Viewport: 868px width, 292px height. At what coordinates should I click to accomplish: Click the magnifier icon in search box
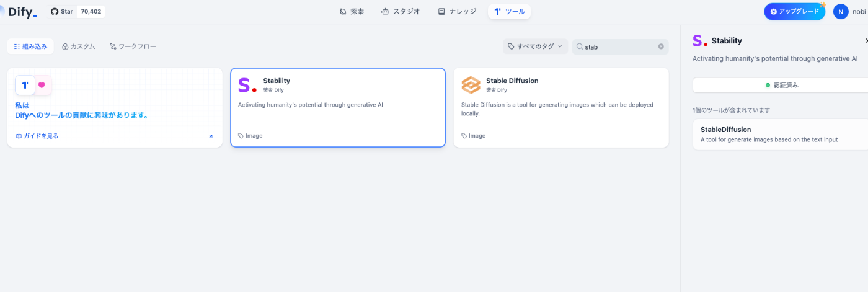(580, 46)
